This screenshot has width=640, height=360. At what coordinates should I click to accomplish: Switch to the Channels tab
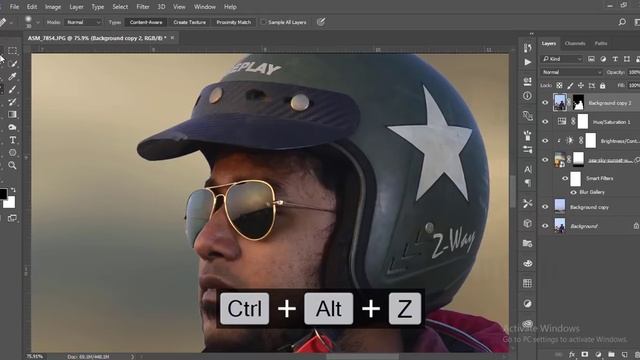click(575, 43)
